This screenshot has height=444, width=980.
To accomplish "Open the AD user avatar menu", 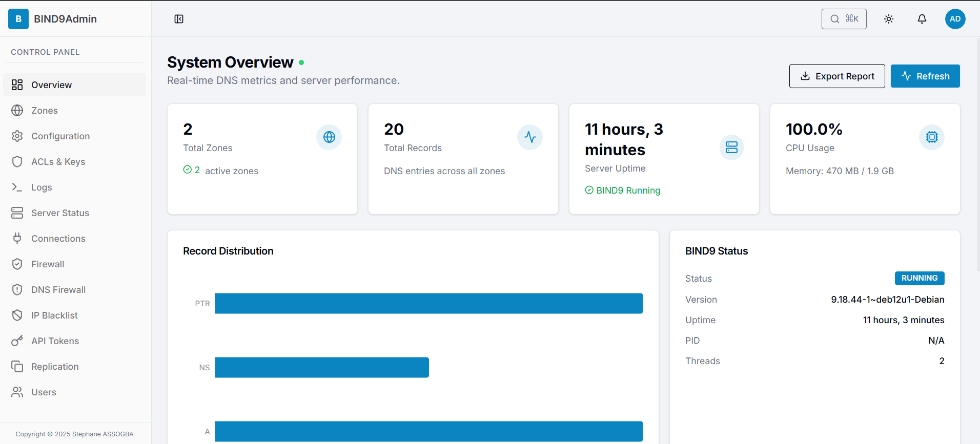I will pyautogui.click(x=955, y=19).
